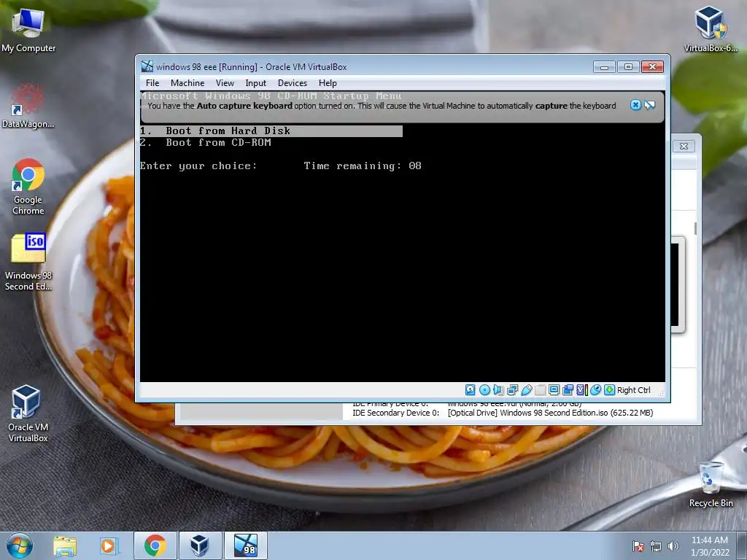Open the Help menu
This screenshot has width=747, height=560.
[328, 83]
